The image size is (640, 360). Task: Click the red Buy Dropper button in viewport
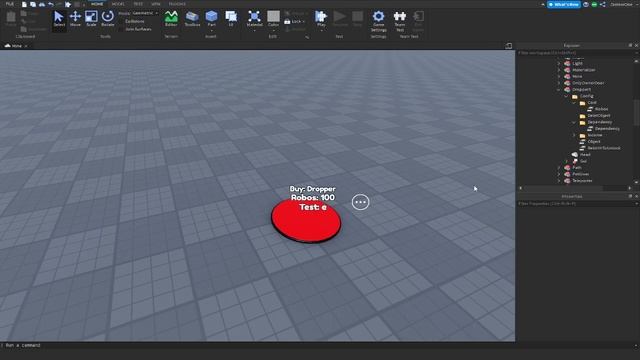tap(306, 222)
